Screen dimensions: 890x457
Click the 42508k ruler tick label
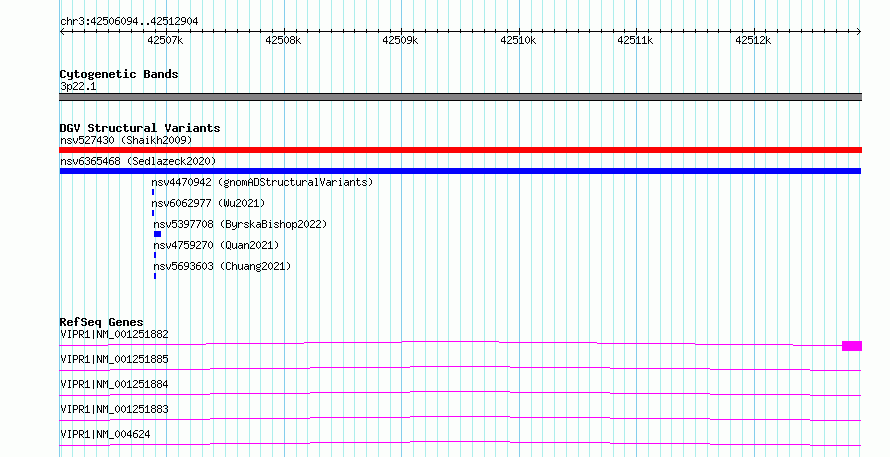(x=283, y=40)
